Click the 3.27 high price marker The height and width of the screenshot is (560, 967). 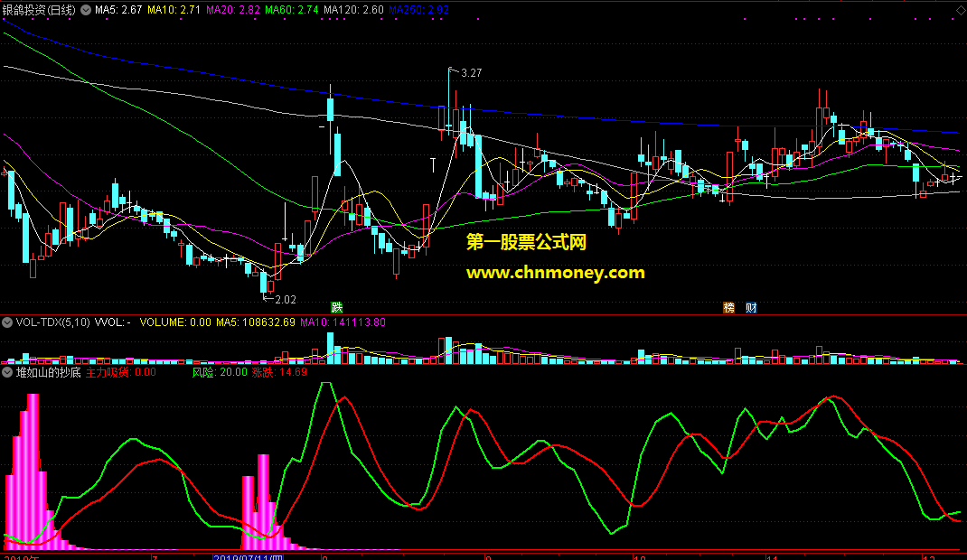[471, 72]
